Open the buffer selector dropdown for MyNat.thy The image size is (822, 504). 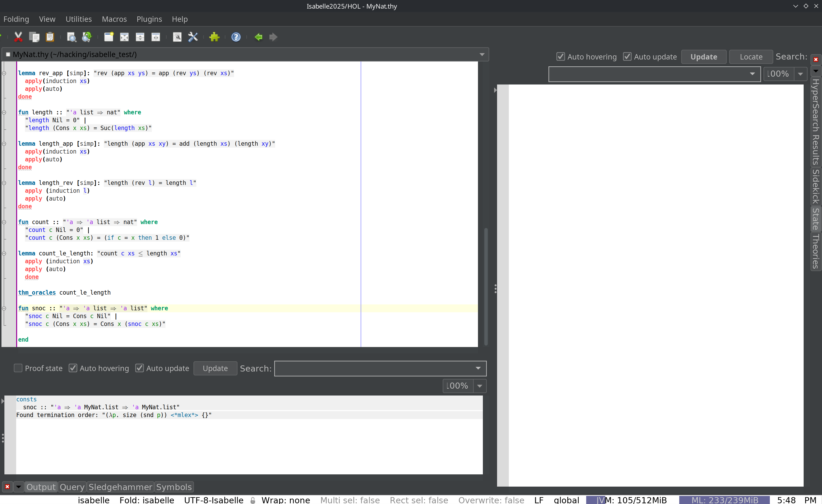482,54
